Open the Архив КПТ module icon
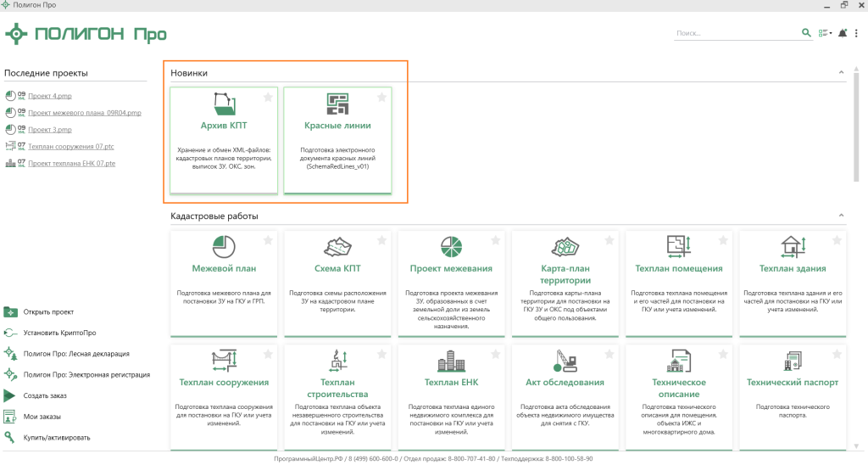This screenshot has height=465, width=868. (x=224, y=104)
